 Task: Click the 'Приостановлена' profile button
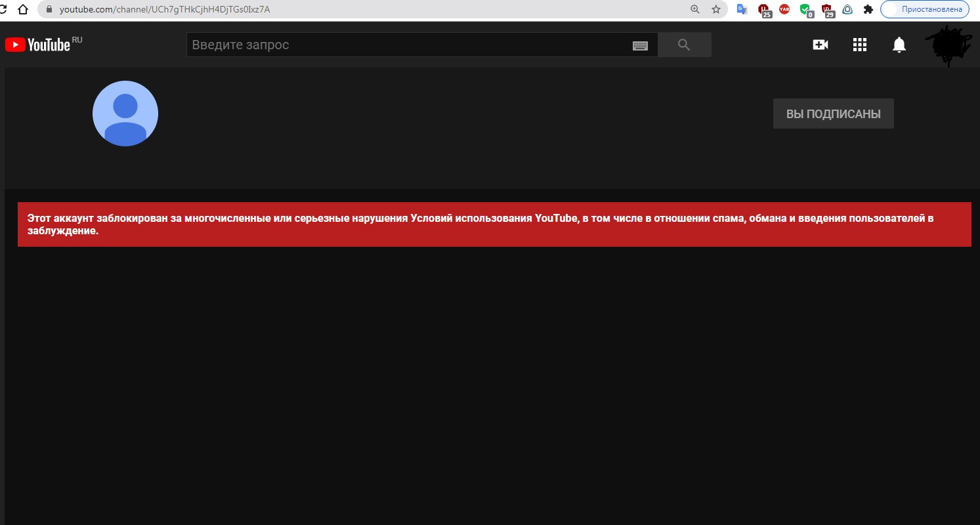click(x=924, y=9)
